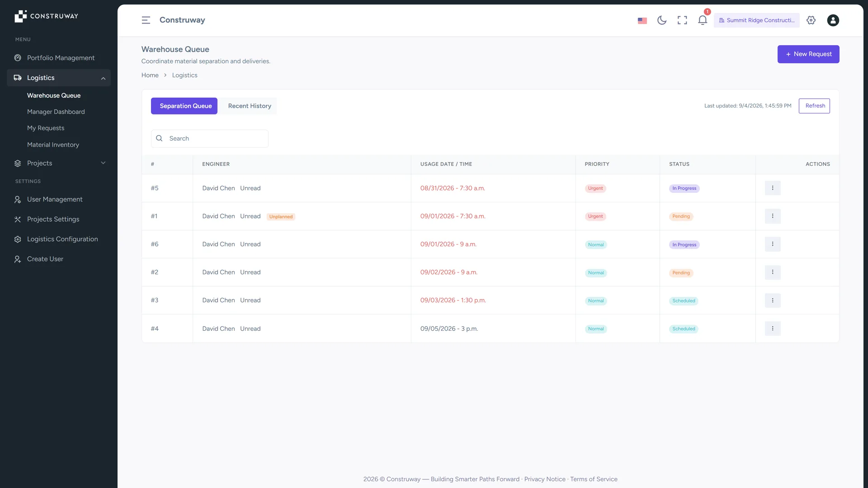The height and width of the screenshot is (488, 868).
Task: Toggle the hamburger sidebar menu icon
Action: pos(146,20)
